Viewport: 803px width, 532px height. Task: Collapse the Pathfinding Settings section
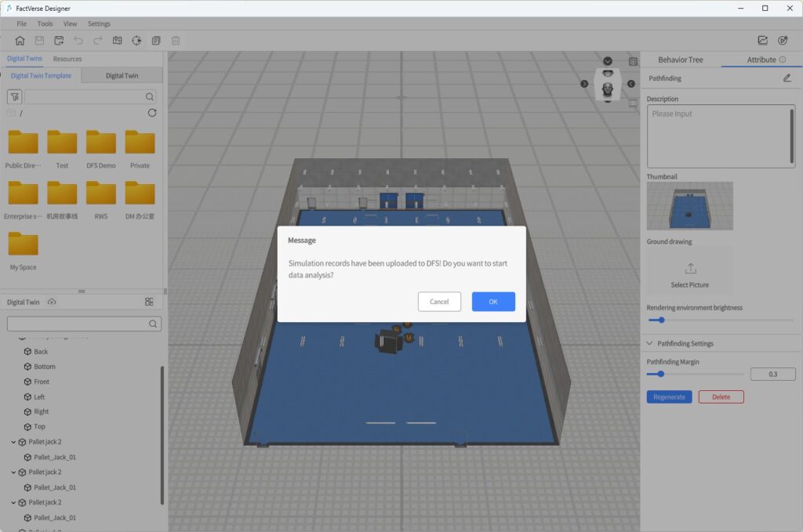click(x=649, y=343)
